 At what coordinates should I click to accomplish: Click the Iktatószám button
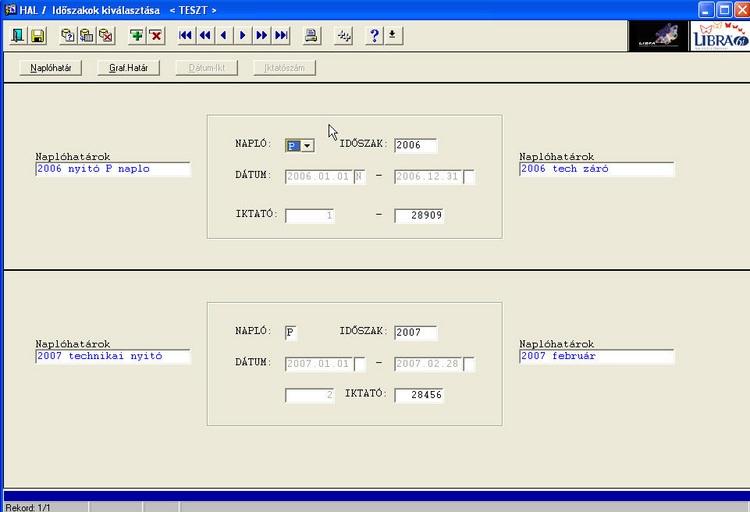pos(285,68)
